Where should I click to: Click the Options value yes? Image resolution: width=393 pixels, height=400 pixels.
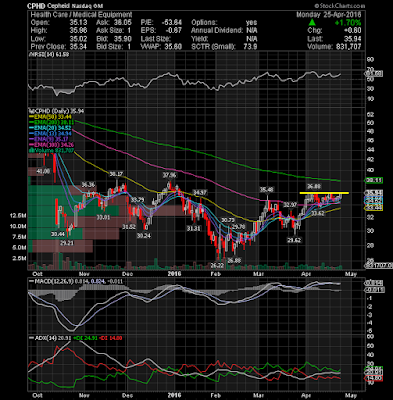(251, 23)
